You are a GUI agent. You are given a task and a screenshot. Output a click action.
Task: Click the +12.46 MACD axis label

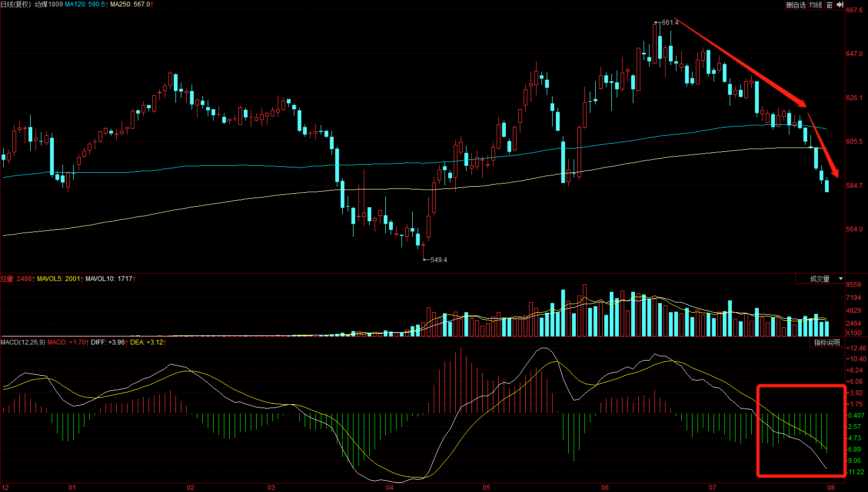pos(856,348)
